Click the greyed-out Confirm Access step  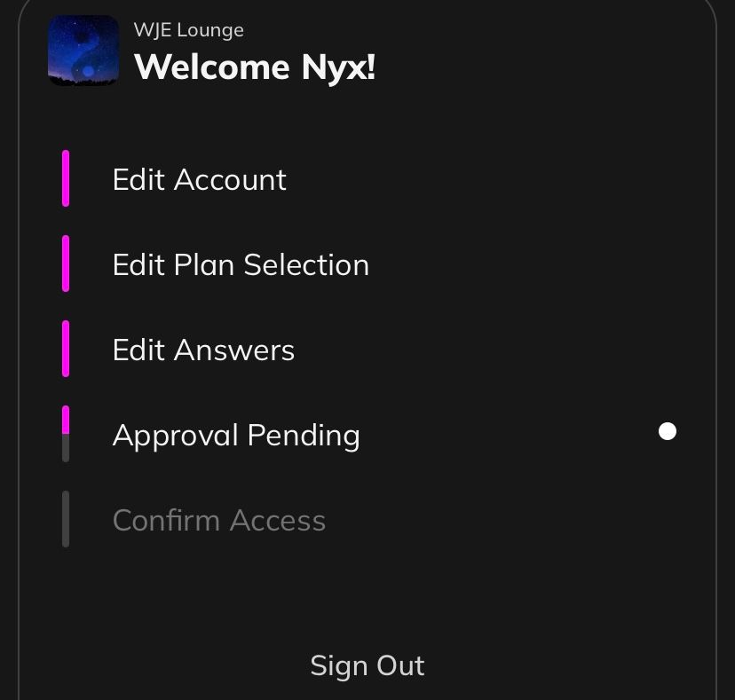point(219,520)
